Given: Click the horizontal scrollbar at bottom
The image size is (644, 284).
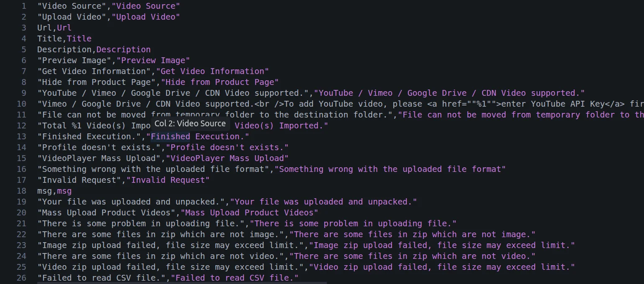Looking at the screenshot, I should tap(182, 283).
